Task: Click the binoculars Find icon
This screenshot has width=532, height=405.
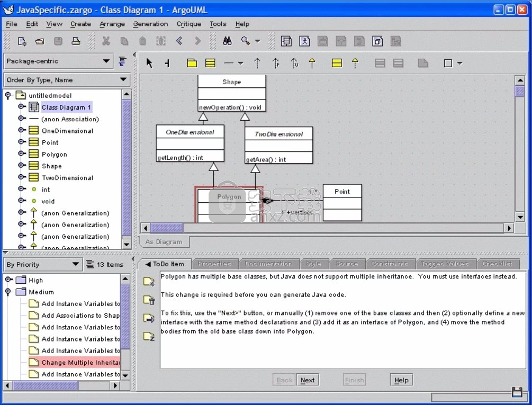Action: [x=227, y=41]
